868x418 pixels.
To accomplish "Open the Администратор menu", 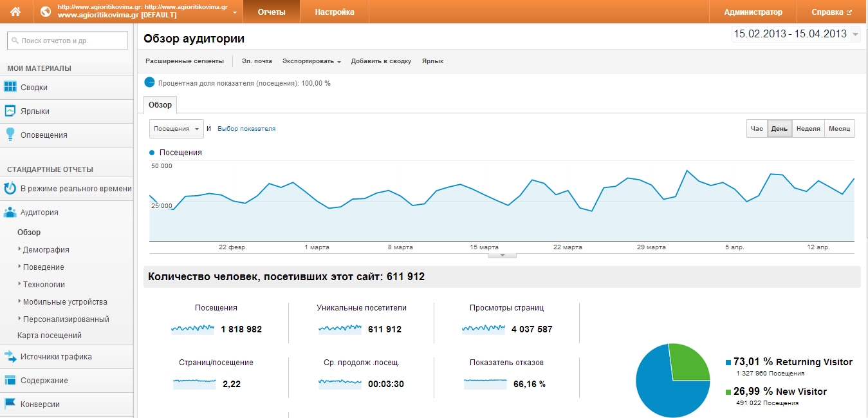I will pos(753,12).
